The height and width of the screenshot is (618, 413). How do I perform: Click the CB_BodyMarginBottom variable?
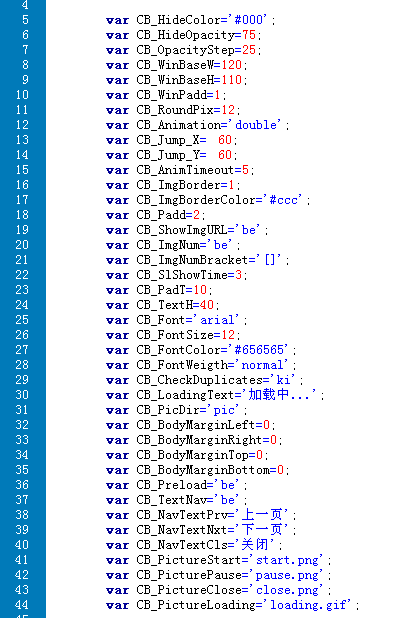[x=203, y=470]
